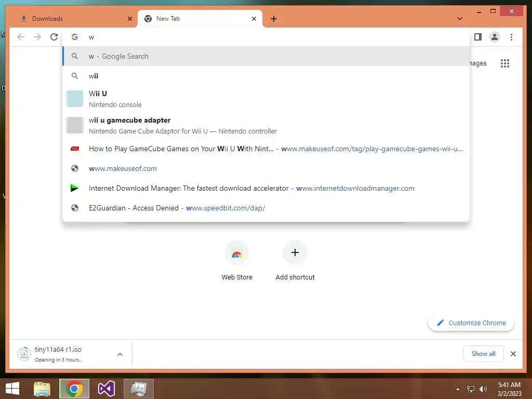Open the side panel icon
This screenshot has width=532, height=399.
pos(478,37)
